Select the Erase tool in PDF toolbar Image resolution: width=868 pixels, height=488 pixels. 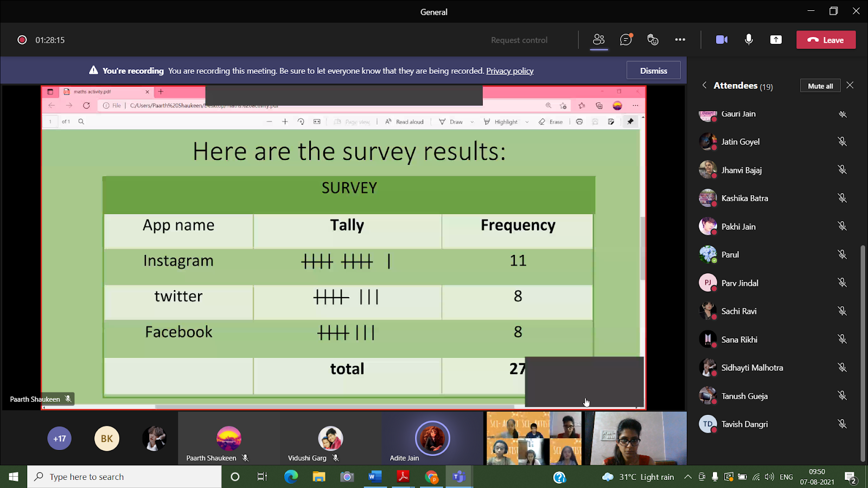point(551,121)
